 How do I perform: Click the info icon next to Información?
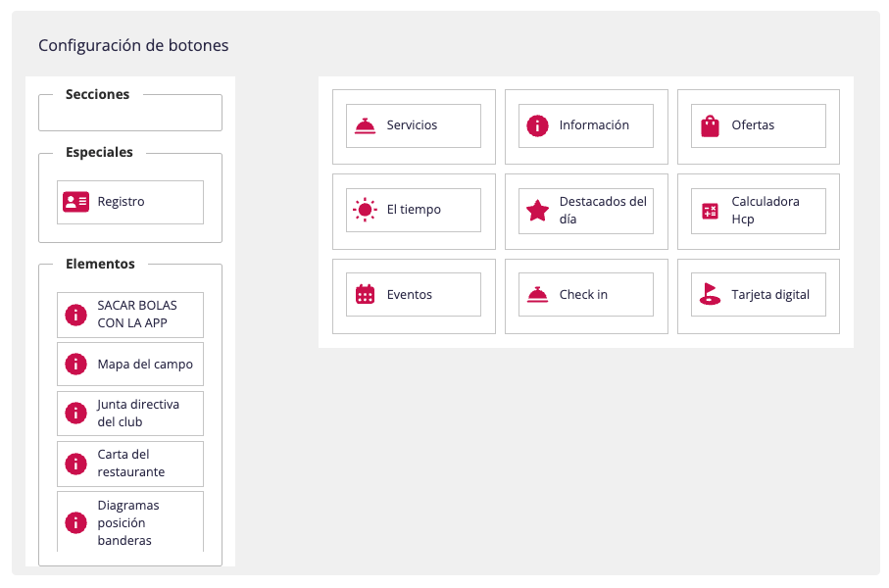[x=537, y=125]
